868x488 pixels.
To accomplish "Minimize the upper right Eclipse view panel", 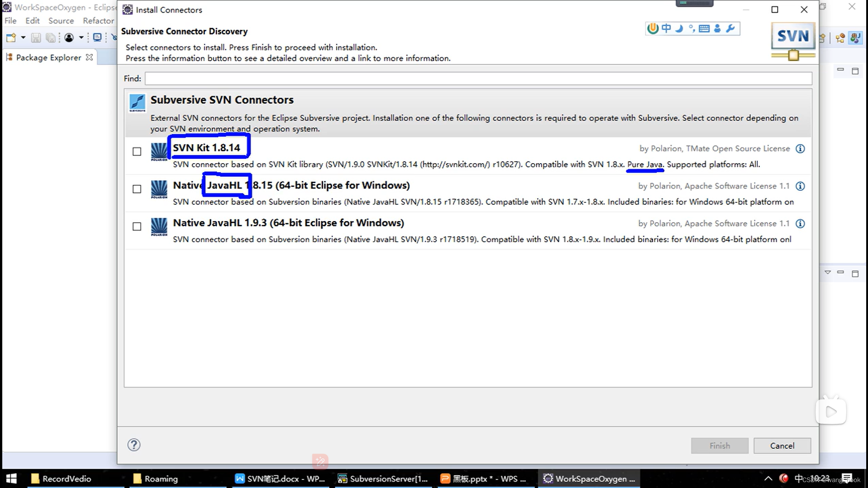I will (840, 70).
